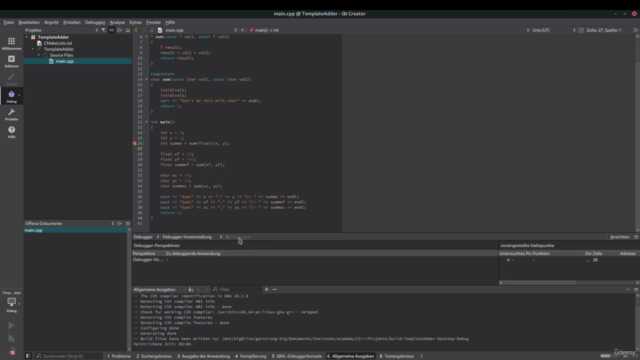Open the Projekte view selector dropdown

pyautogui.click(x=61, y=30)
